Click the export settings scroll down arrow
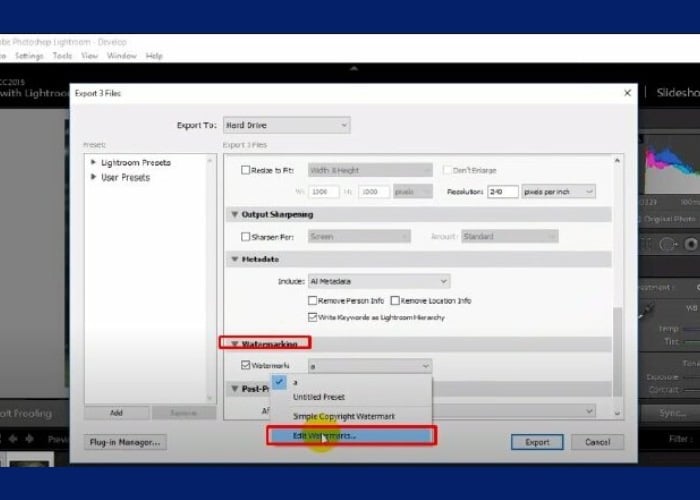 click(617, 413)
